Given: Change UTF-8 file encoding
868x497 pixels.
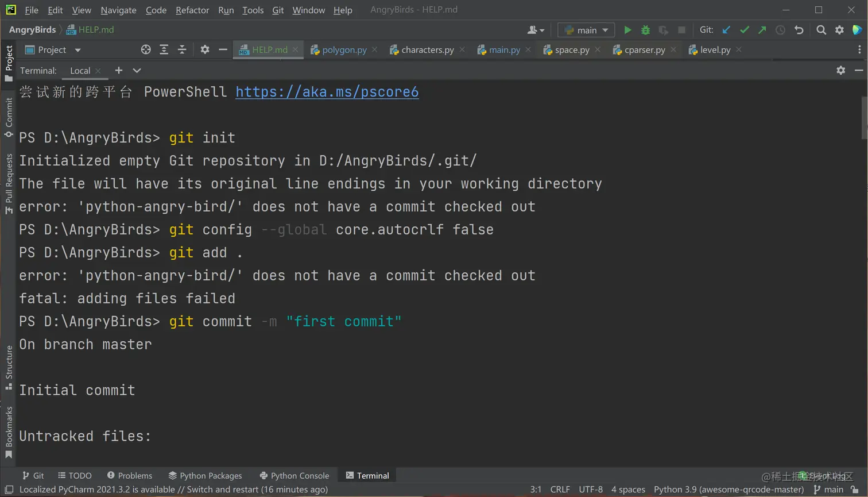Looking at the screenshot, I should pyautogui.click(x=591, y=490).
